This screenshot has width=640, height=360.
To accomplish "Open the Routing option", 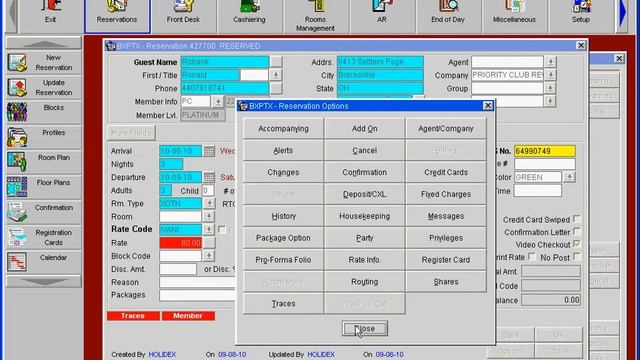I will 364,282.
